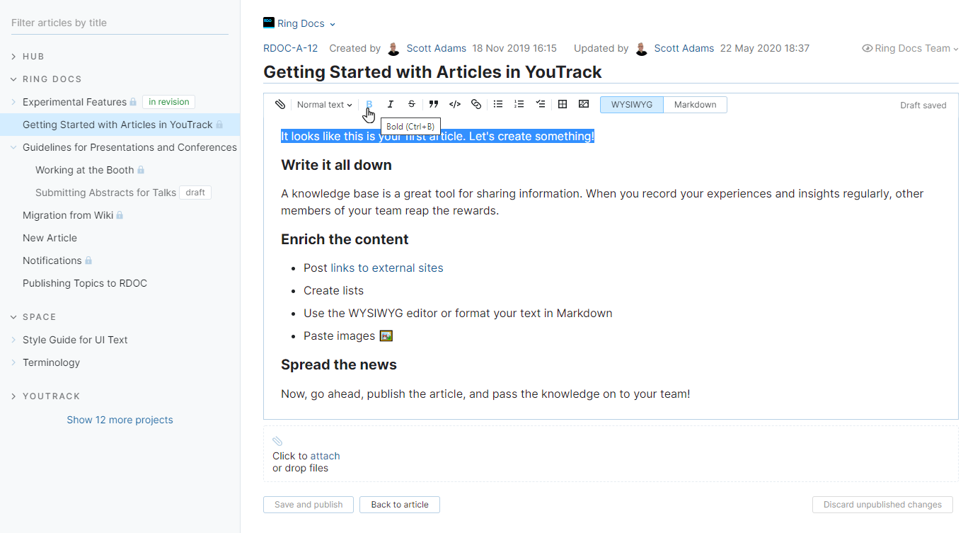Click the lock icon beside Notifications
Image resolution: width=980 pixels, height=533 pixels.
tap(88, 260)
